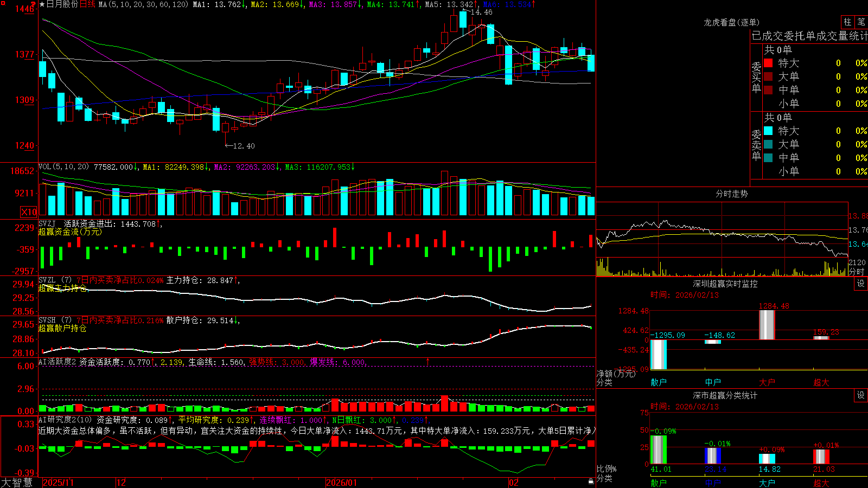This screenshot has height=488, width=868.
Task: Click the 2025/11 date on the time axis
Action: click(x=58, y=483)
